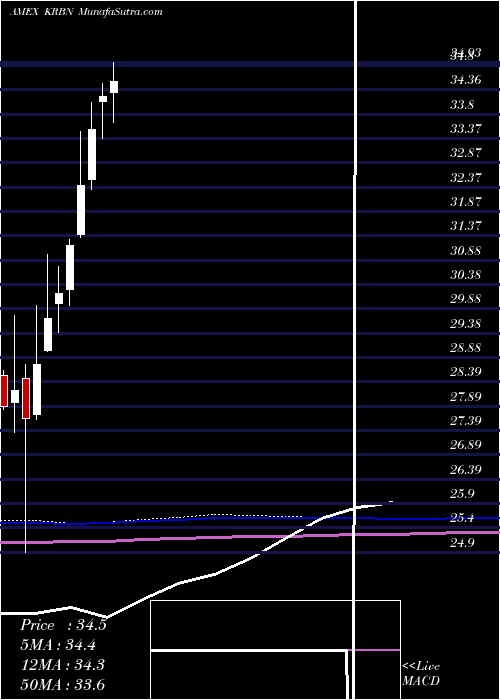Viewport: 500px width, 700px height.
Task: Select the 33.8 price axis label
Action: (462, 105)
